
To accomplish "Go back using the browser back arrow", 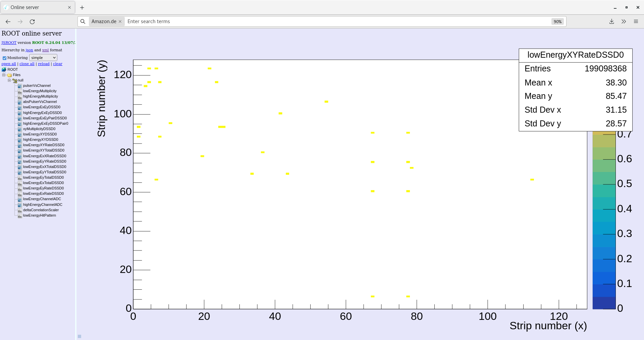I will point(8,21).
